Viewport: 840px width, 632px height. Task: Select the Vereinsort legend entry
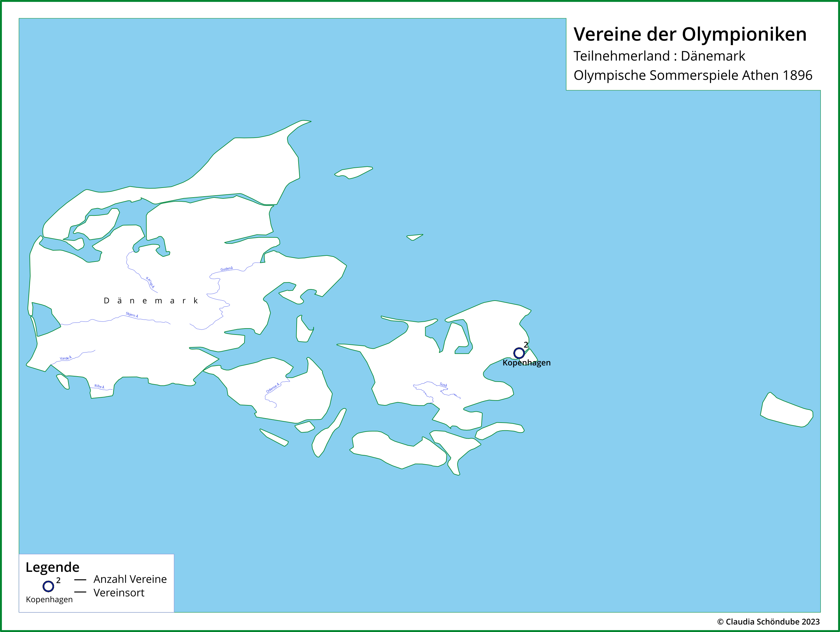click(x=119, y=593)
